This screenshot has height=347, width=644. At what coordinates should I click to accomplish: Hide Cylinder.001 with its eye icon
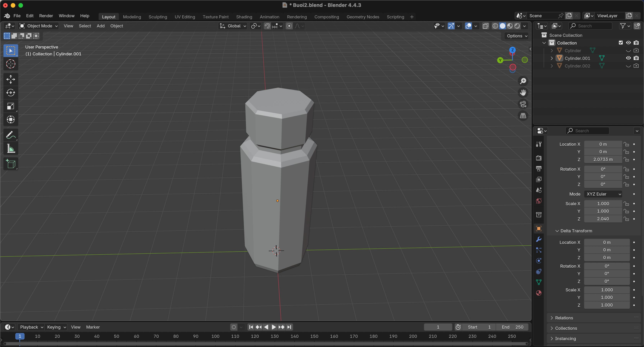click(x=628, y=58)
